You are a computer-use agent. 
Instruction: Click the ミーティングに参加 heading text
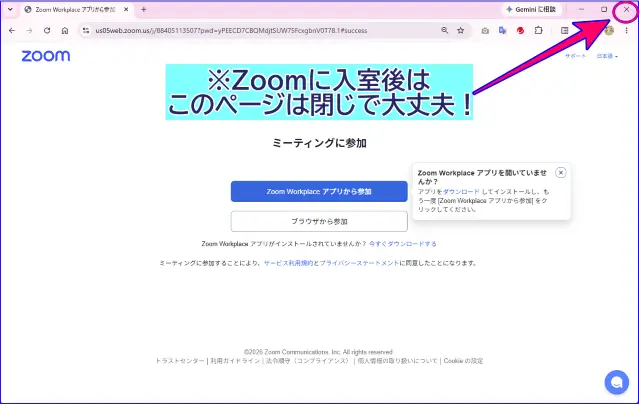pos(319,143)
